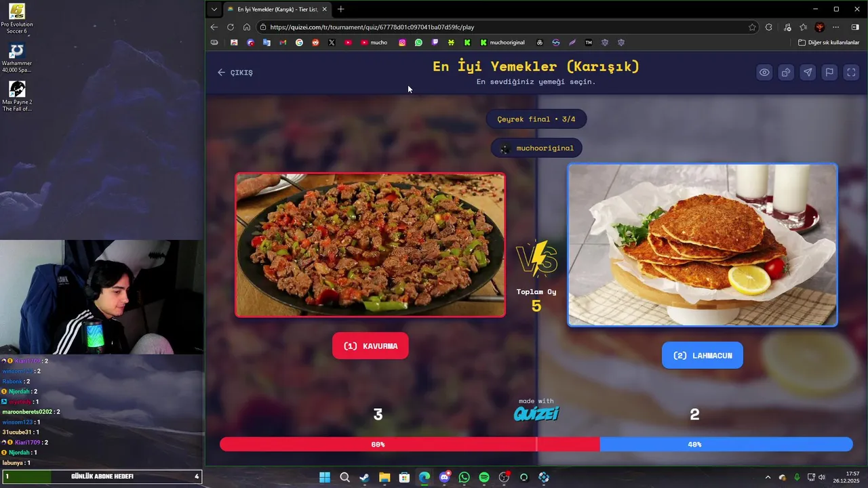Open the TM bookmark
This screenshot has height=488, width=868.
(589, 43)
